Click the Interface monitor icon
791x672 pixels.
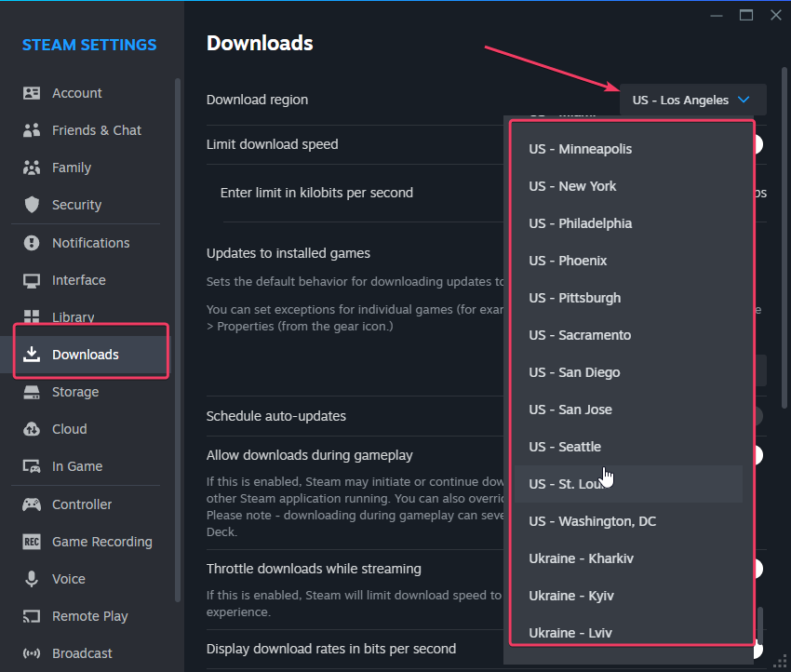32,280
